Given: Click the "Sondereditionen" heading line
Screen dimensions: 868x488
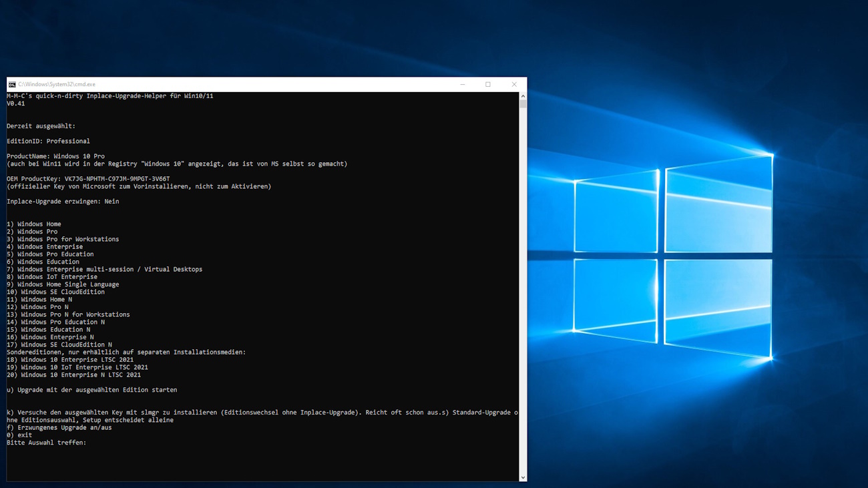Looking at the screenshot, I should pyautogui.click(x=126, y=352).
